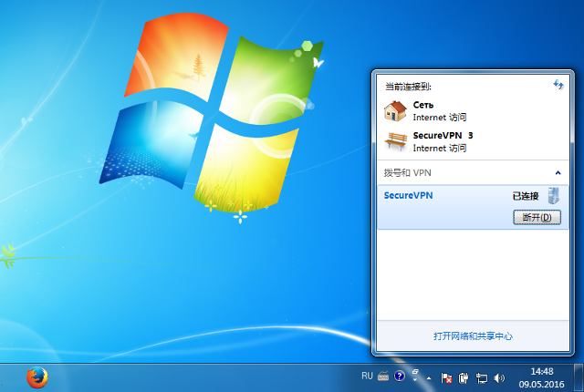
Task: Open the volume speaker icon
Action: [499, 378]
